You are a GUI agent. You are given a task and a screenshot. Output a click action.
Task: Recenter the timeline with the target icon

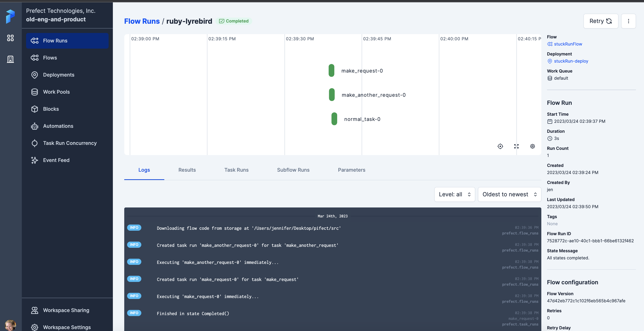pos(500,146)
